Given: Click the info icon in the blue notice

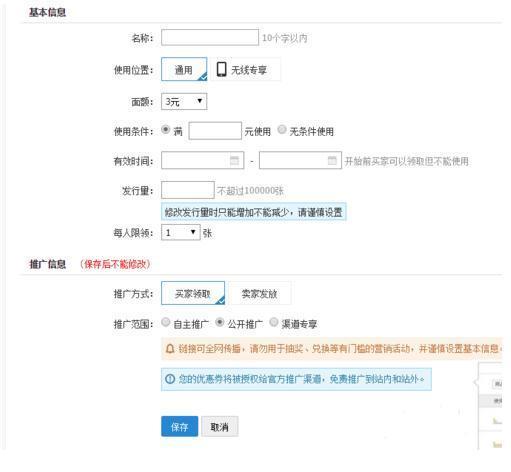Looking at the screenshot, I should [170, 379].
